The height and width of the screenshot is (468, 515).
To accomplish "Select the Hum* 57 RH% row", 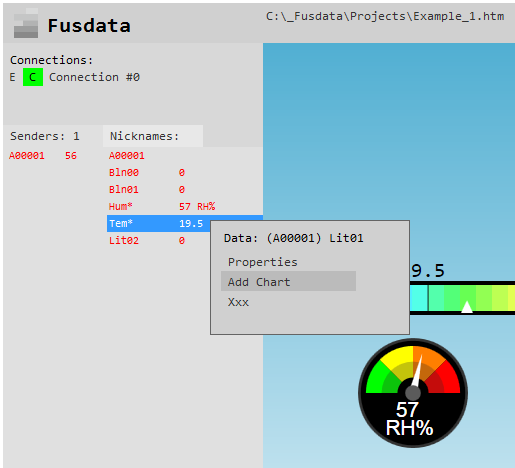I will [x=162, y=206].
